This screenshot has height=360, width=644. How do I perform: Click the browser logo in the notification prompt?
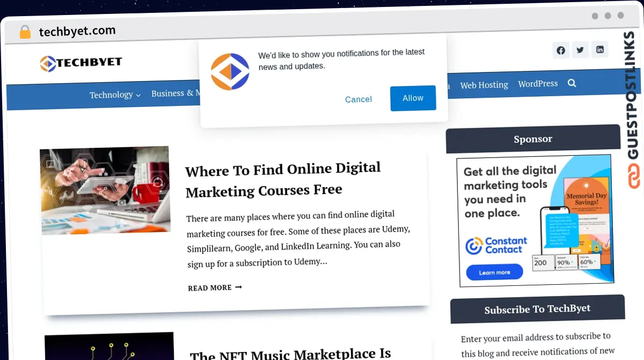tap(230, 70)
